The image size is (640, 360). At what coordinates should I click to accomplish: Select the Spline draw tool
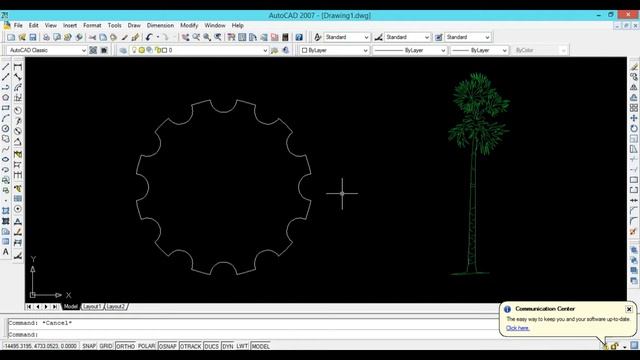6,149
